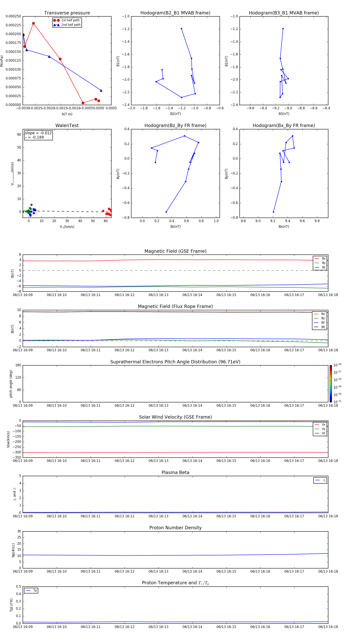Click the 'Plasma Beta' title
Screen dimensions: 351x644
point(175,472)
